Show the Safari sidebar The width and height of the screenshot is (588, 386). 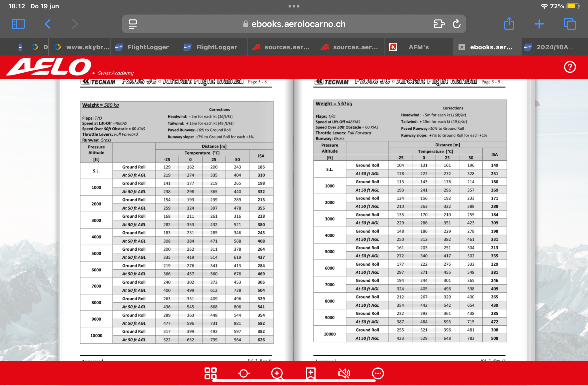(x=18, y=24)
